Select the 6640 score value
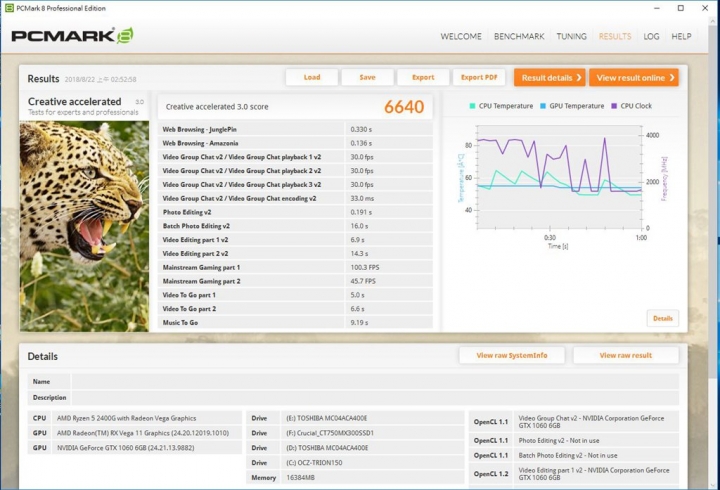The width and height of the screenshot is (720, 490). [x=404, y=107]
